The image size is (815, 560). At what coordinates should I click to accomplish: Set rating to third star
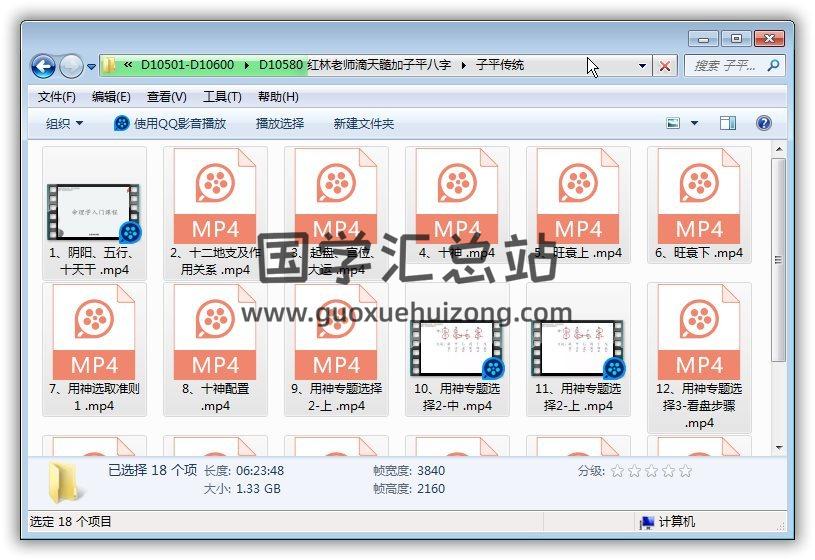(x=651, y=471)
